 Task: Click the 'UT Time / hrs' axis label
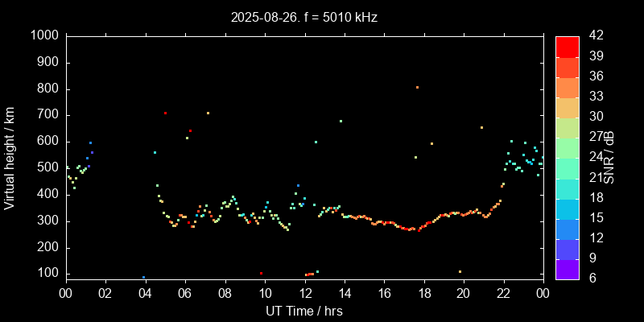[303, 311]
